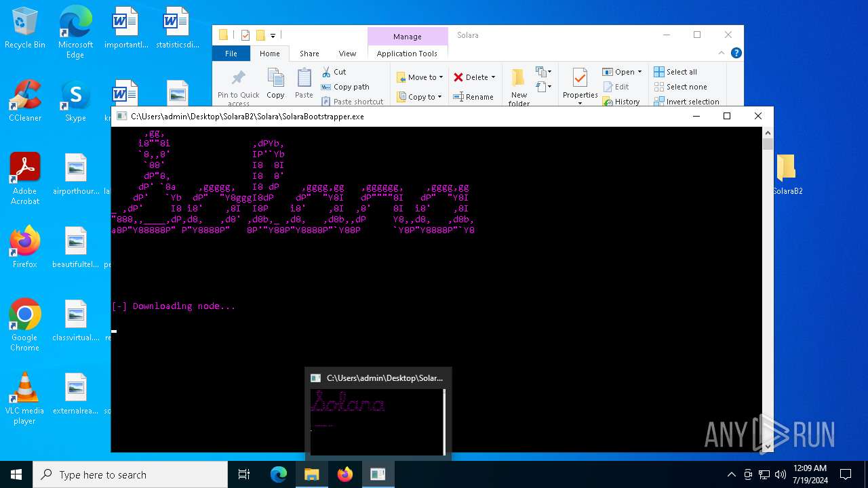
Task: Click Select none in Explorer
Action: [x=680, y=87]
